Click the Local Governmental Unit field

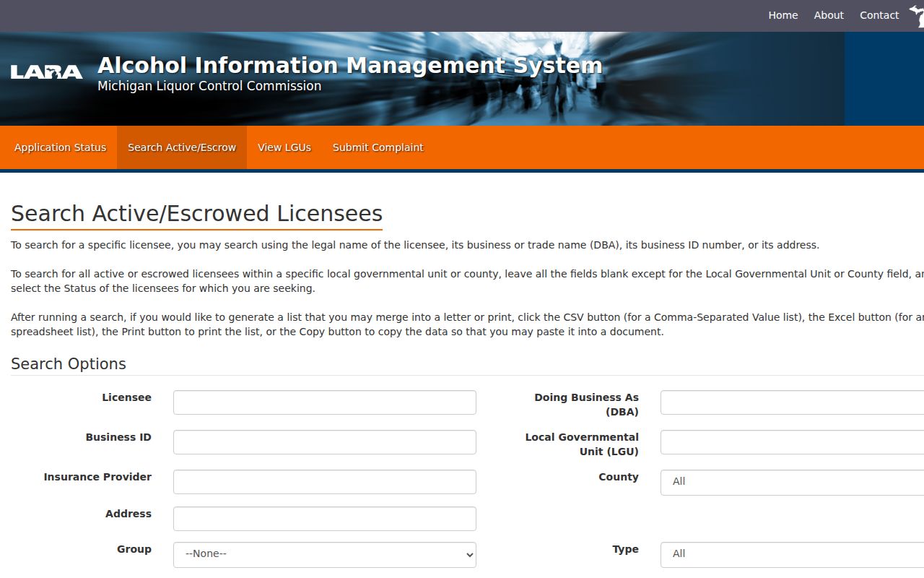pos(792,442)
